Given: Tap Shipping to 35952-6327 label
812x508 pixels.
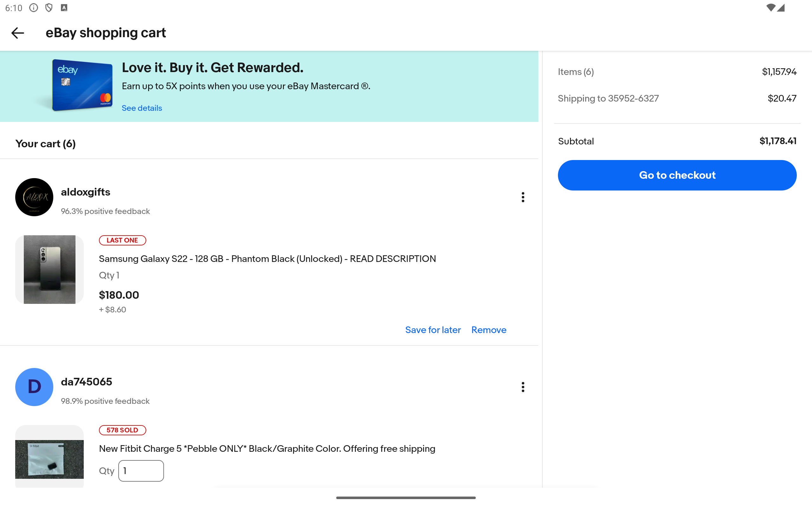Looking at the screenshot, I should coord(608,98).
